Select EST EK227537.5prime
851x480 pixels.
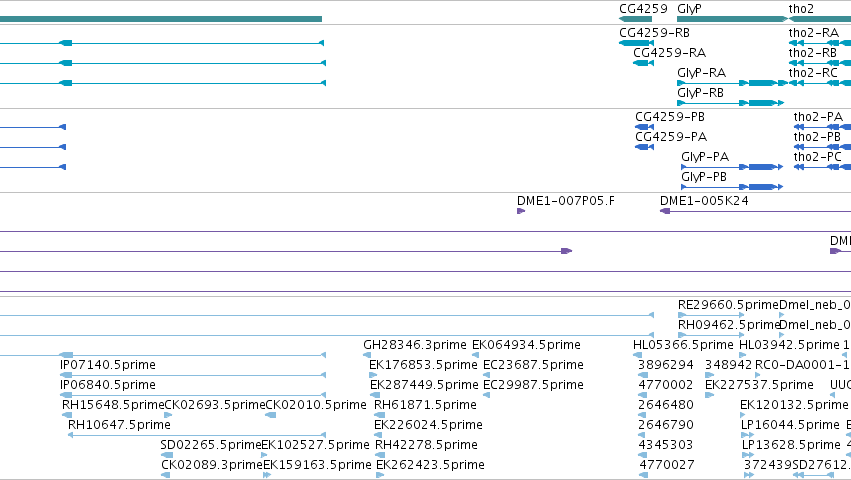coord(759,386)
